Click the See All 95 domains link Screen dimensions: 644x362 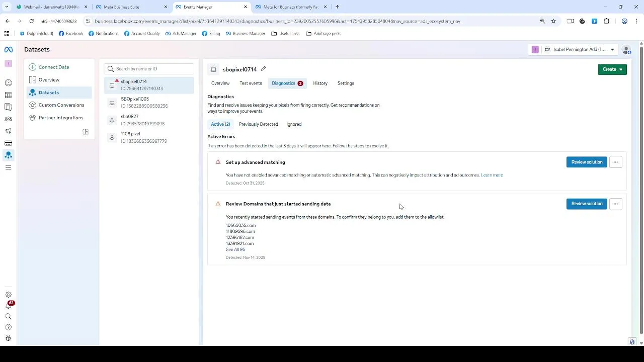point(235,249)
